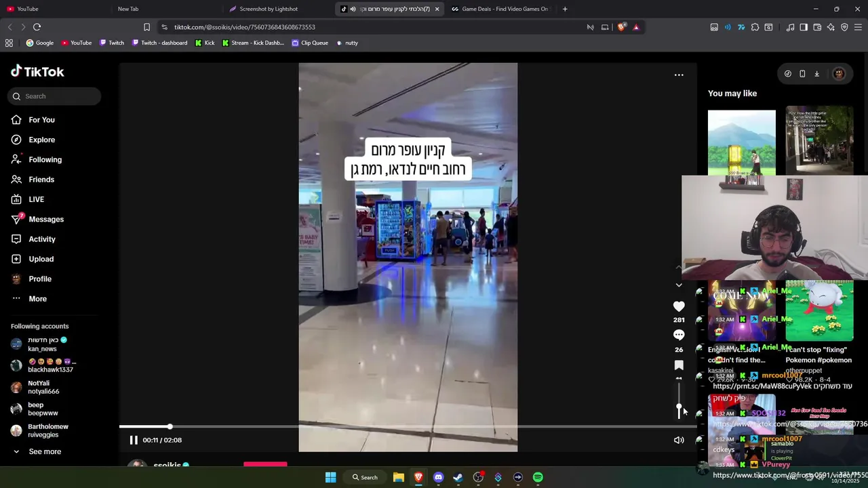Switch to the Game Deals tab
This screenshot has width=868, height=488.
click(500, 9)
